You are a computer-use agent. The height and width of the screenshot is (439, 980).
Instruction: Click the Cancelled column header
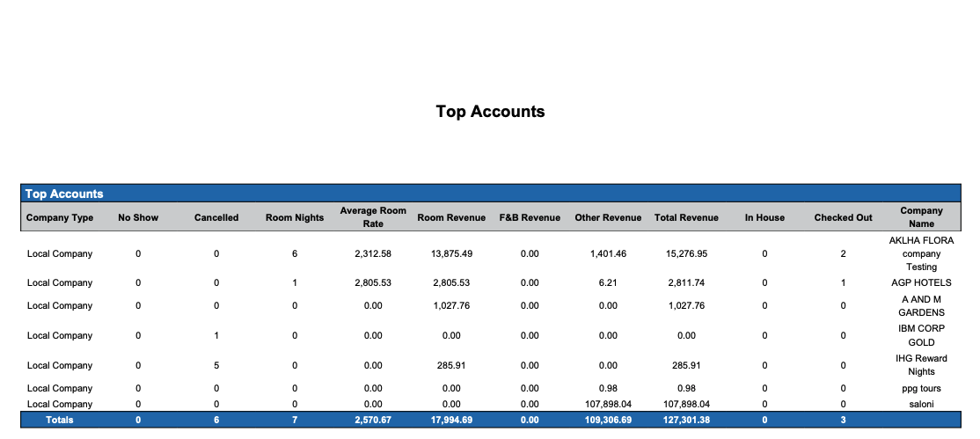tap(216, 217)
